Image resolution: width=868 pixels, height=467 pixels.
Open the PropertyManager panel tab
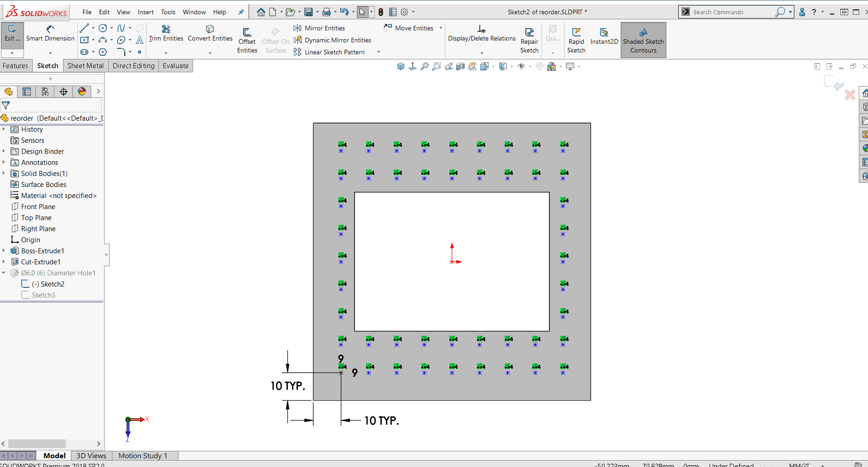pos(27,92)
